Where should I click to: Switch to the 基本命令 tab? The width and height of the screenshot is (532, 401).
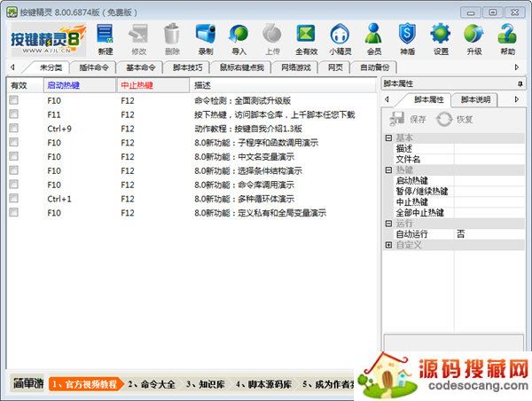pos(140,67)
